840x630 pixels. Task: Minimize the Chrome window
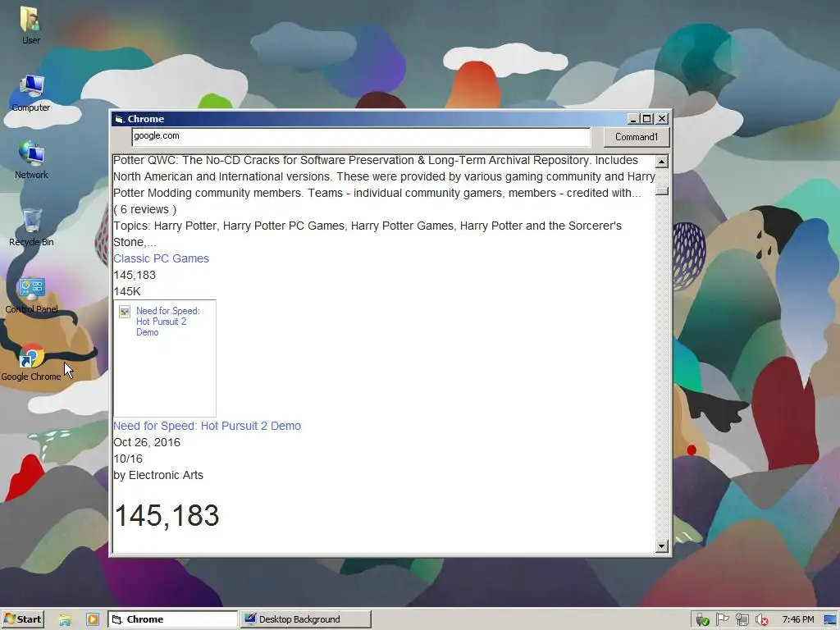click(x=633, y=119)
